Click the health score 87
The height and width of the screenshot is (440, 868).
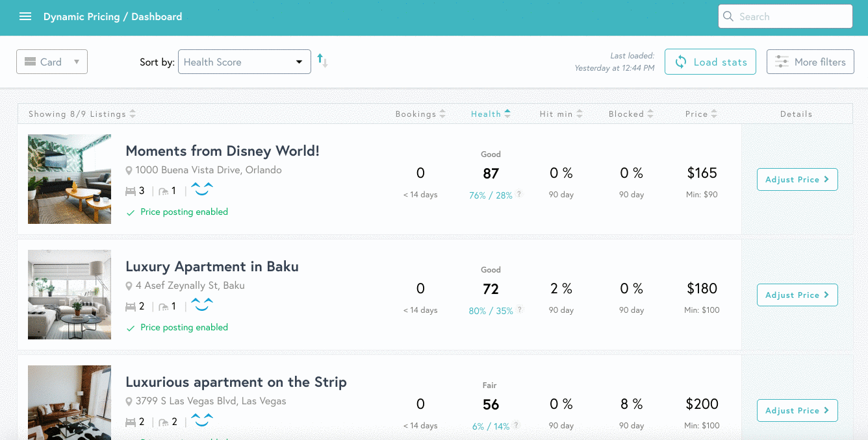click(x=491, y=173)
